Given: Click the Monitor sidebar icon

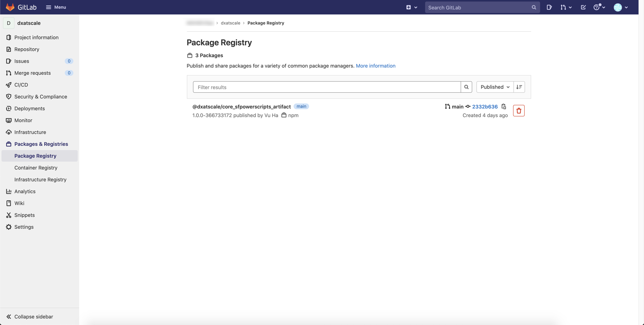Looking at the screenshot, I should pos(9,120).
